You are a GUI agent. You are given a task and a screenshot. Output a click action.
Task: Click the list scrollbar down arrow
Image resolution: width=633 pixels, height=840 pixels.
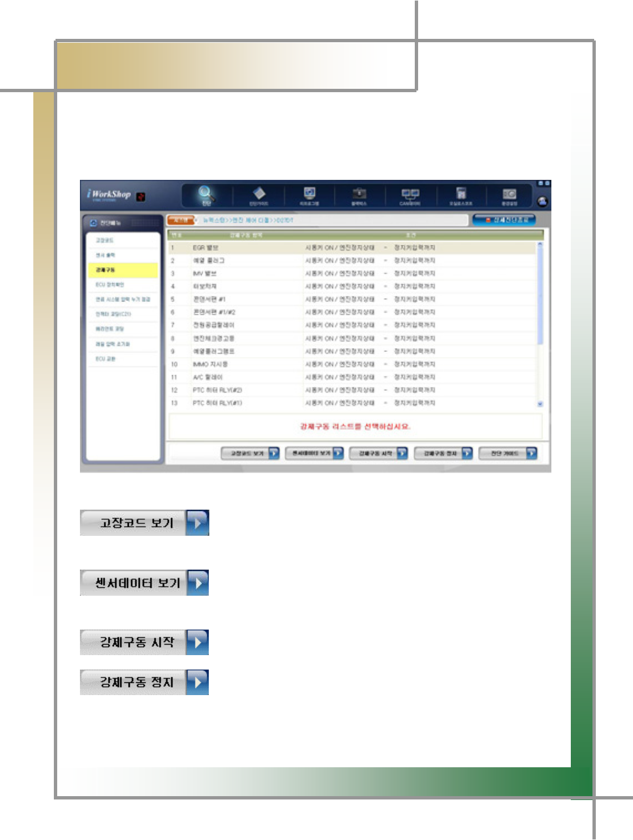click(540, 404)
